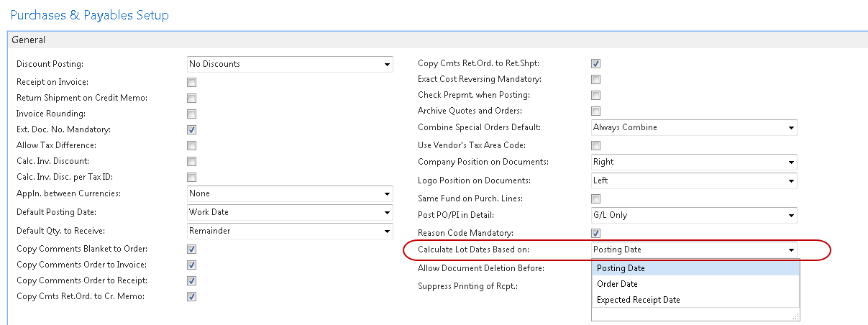Check Exact Cost Reversing Mandatory box
This screenshot has width=868, height=325.
tap(595, 79)
